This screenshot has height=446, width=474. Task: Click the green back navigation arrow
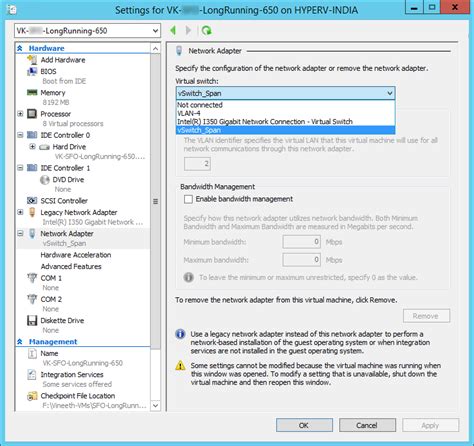tap(173, 31)
